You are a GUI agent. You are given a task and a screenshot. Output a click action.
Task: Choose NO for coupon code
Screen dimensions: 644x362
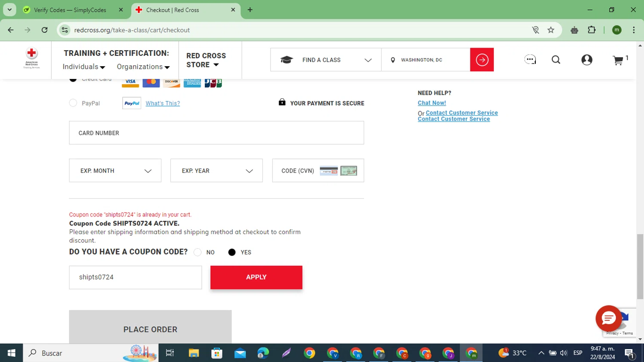pyautogui.click(x=197, y=252)
